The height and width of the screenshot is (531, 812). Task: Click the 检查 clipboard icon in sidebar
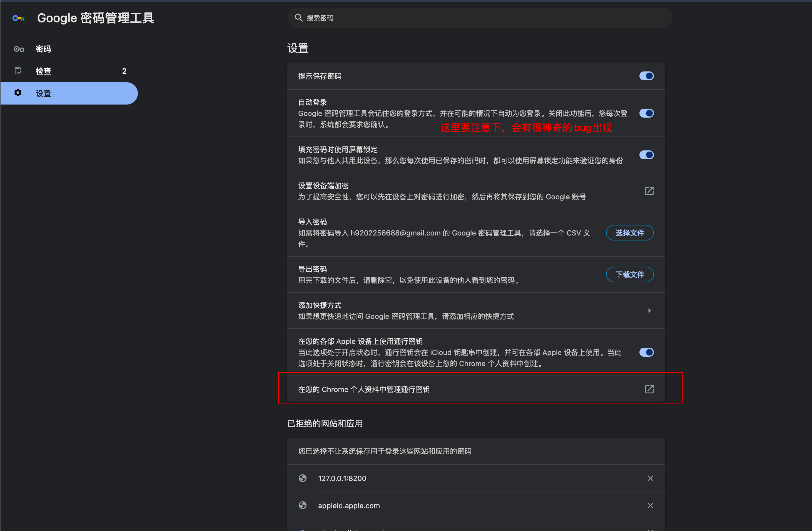(18, 71)
